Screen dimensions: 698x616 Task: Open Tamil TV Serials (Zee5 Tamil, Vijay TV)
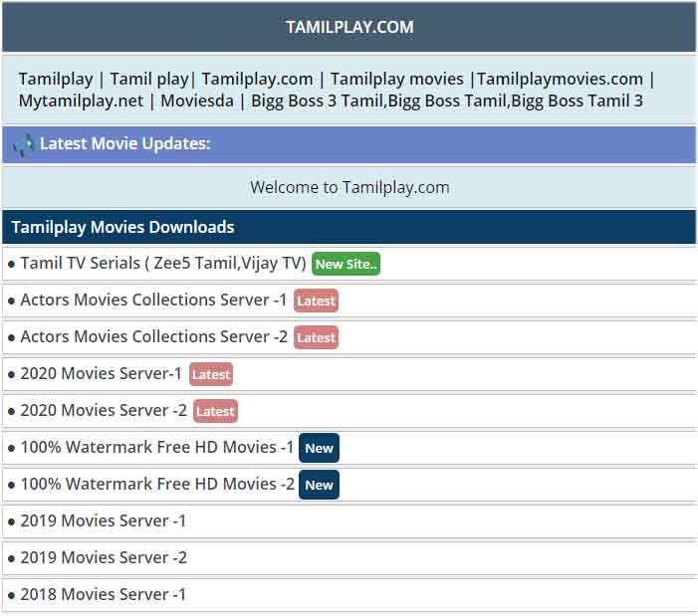[x=163, y=264]
